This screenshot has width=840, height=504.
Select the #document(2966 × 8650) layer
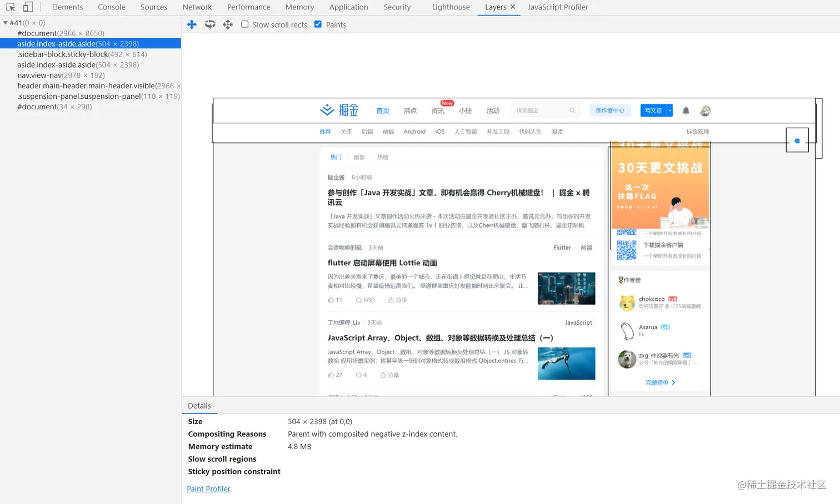pos(91,33)
